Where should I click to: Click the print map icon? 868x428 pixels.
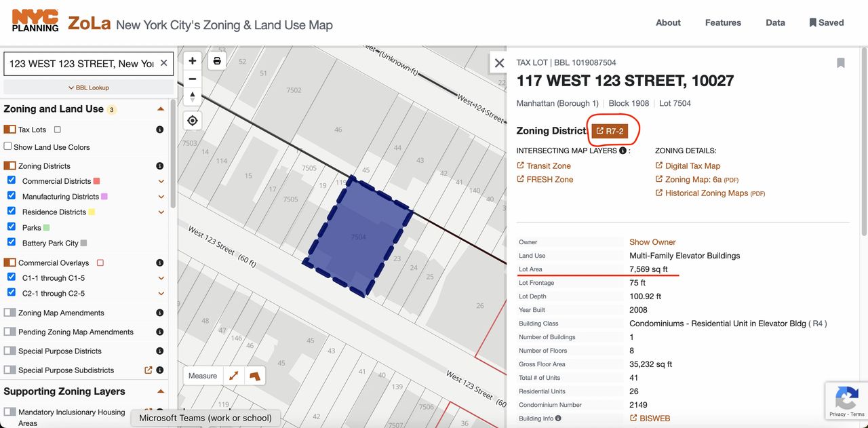(x=217, y=61)
